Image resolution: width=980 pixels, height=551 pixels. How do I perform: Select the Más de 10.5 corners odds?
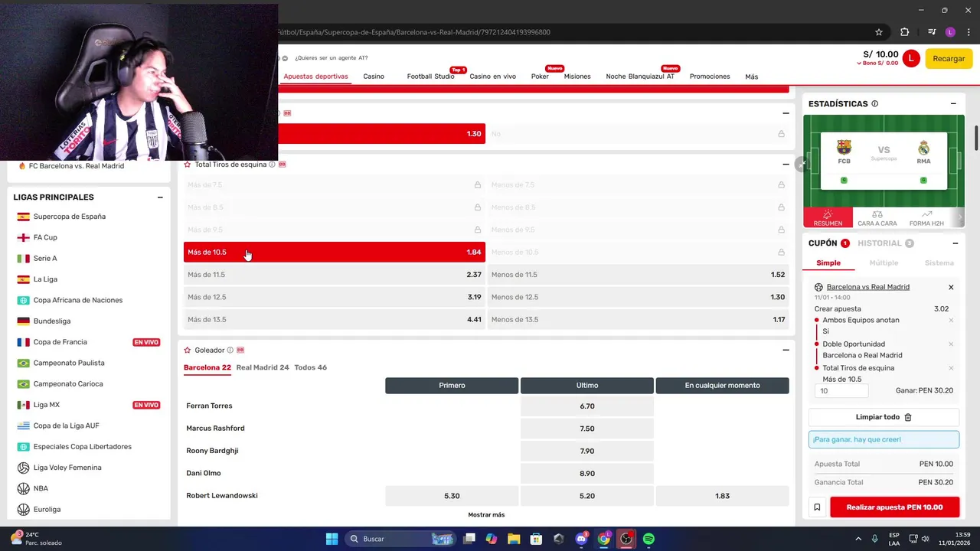pyautogui.click(x=335, y=252)
